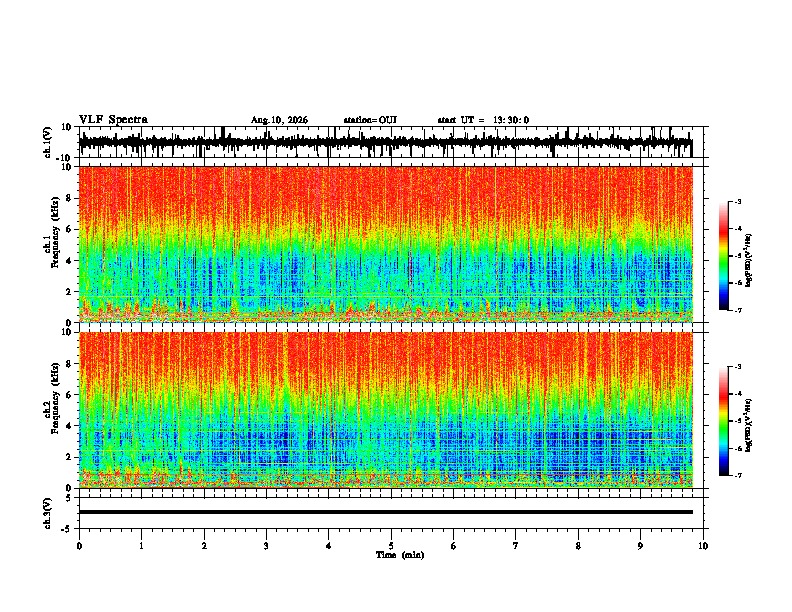Click inside the ch.1 spectrogram panel
The width and height of the screenshot is (792, 612).
pyautogui.click(x=386, y=244)
